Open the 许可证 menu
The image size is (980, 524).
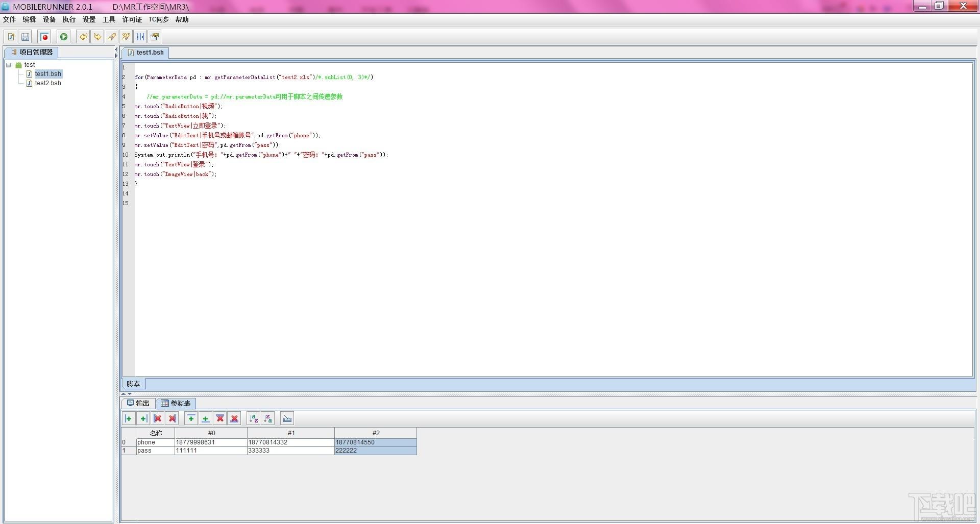pyautogui.click(x=132, y=19)
